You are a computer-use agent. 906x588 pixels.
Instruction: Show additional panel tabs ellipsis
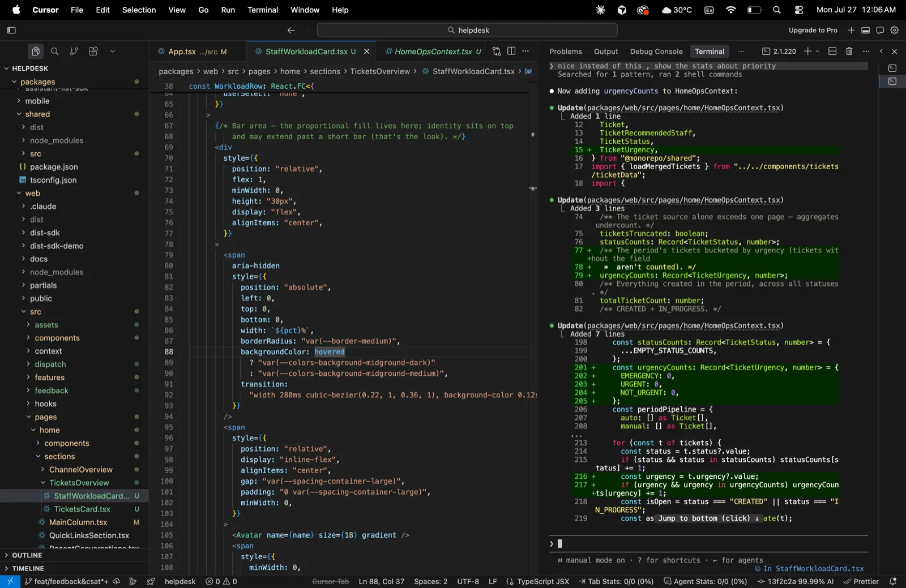741,51
